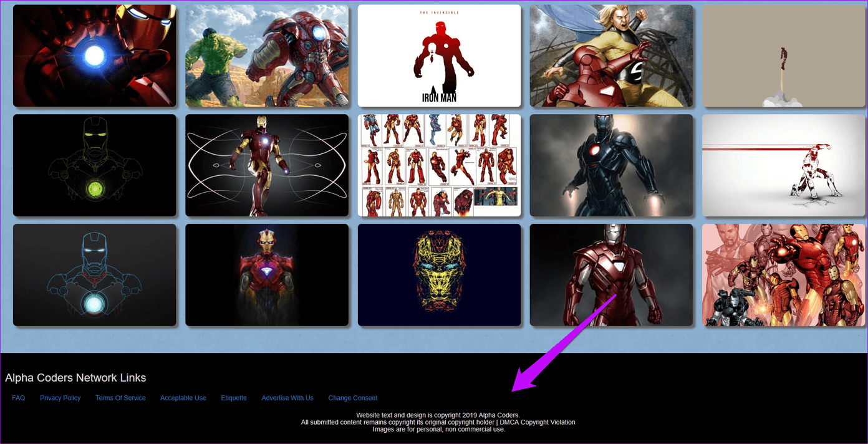This screenshot has height=444, width=868.
Task: Open the Sentry fighting Iron Man wallpaper
Action: point(612,56)
